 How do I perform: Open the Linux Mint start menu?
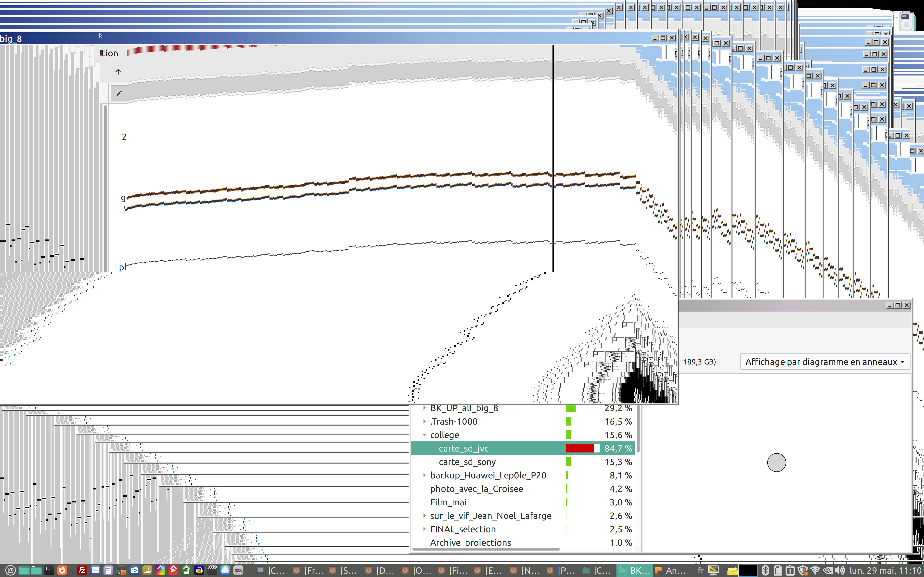[x=10, y=570]
